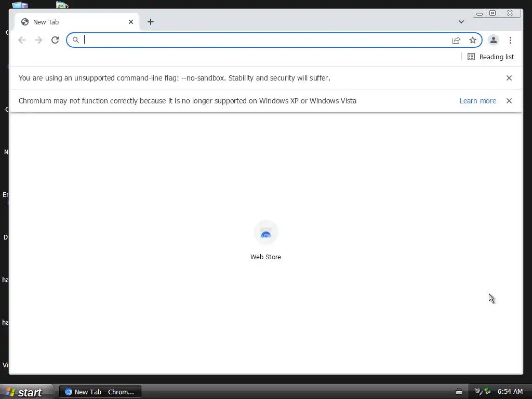The image size is (532, 399).
Task: Open the profile avatar menu
Action: (494, 40)
